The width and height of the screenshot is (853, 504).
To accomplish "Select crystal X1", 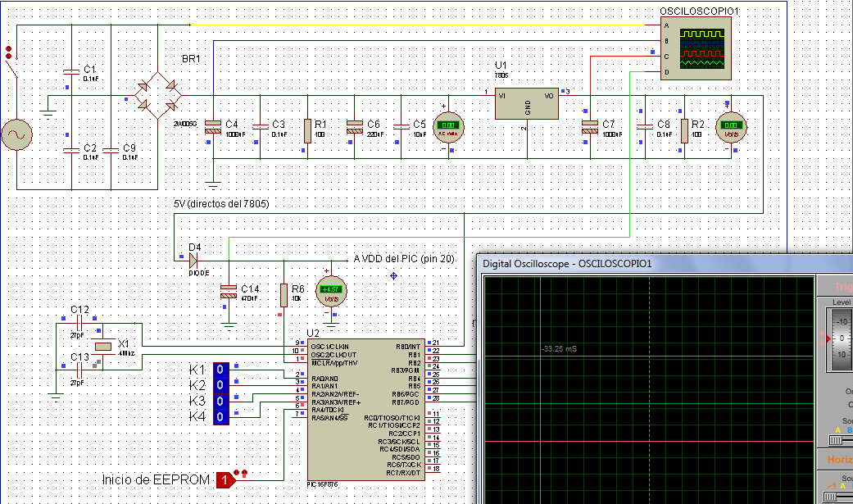I will (102, 347).
